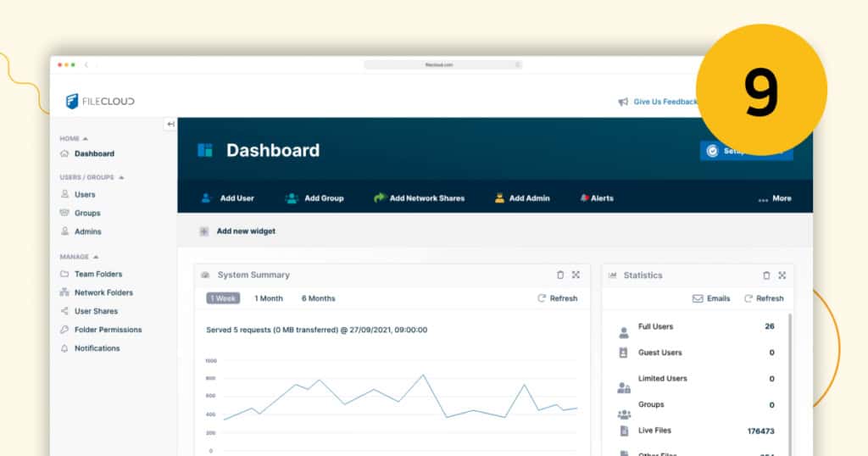Click the Statistics widget trash icon
Image resolution: width=868 pixels, height=456 pixels.
tap(766, 275)
